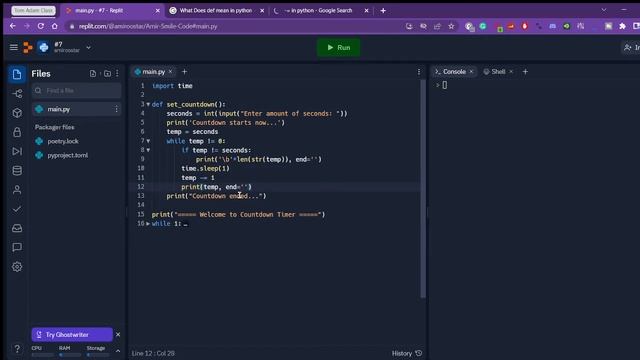
Task: Close the Shell tab
Action: click(x=511, y=71)
